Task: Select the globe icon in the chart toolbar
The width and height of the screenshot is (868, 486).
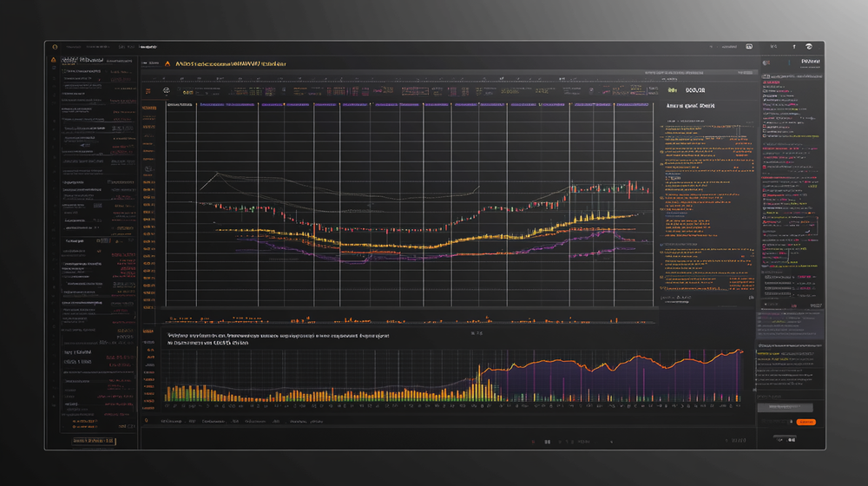Action: click(165, 89)
